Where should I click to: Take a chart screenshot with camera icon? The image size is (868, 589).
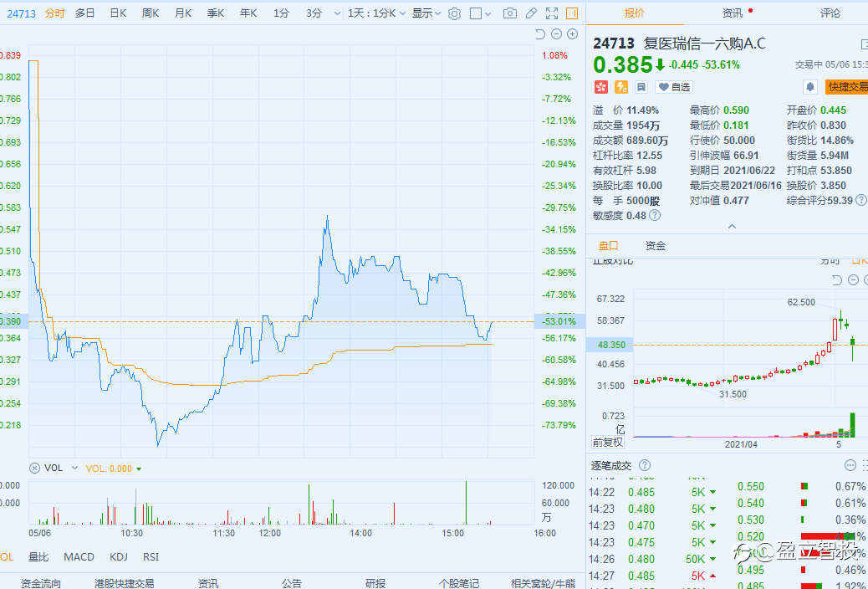point(510,14)
